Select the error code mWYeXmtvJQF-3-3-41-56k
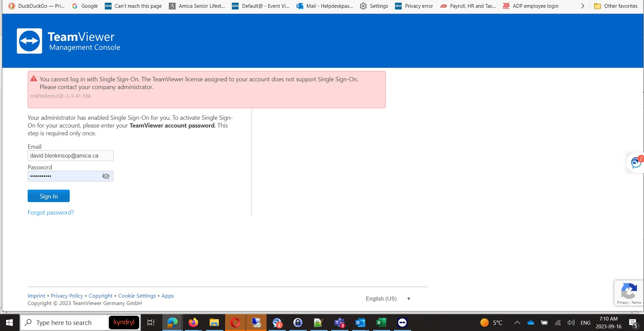The height and width of the screenshot is (331, 644). [x=61, y=96]
